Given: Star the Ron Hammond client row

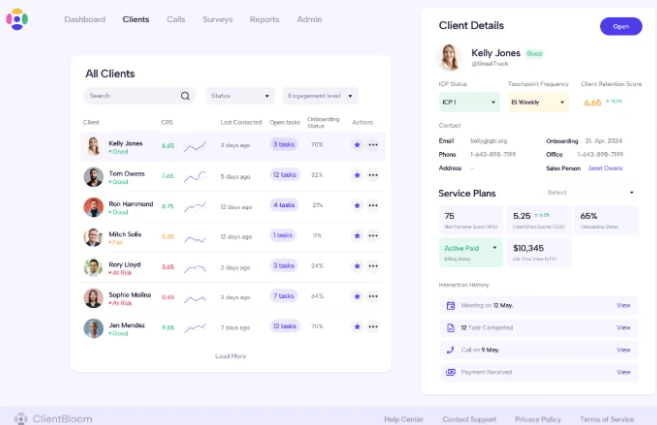Looking at the screenshot, I should [357, 205].
